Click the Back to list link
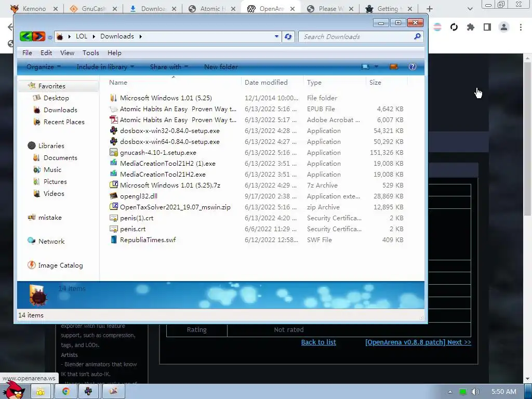 click(x=318, y=342)
